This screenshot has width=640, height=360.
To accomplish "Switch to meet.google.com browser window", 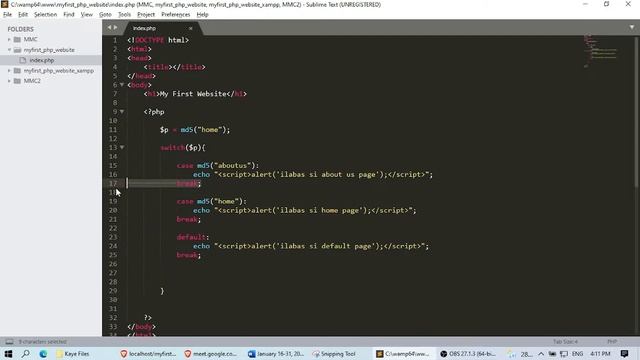I will click(x=211, y=354).
